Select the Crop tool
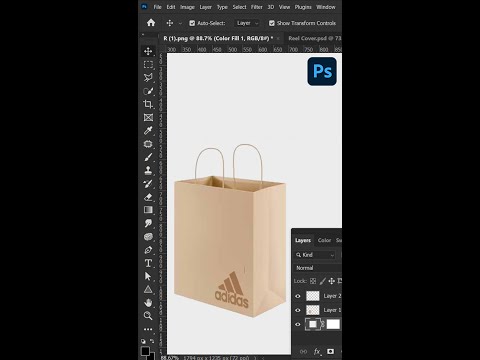 (148, 104)
